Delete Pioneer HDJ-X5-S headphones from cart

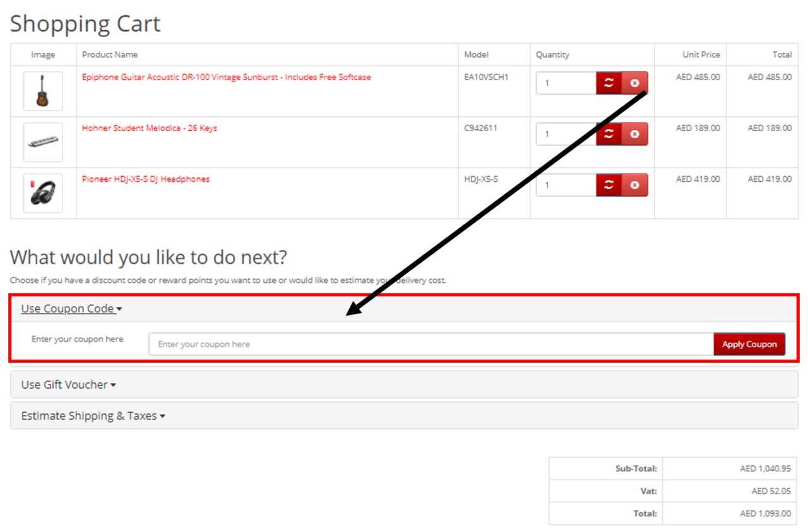(635, 185)
